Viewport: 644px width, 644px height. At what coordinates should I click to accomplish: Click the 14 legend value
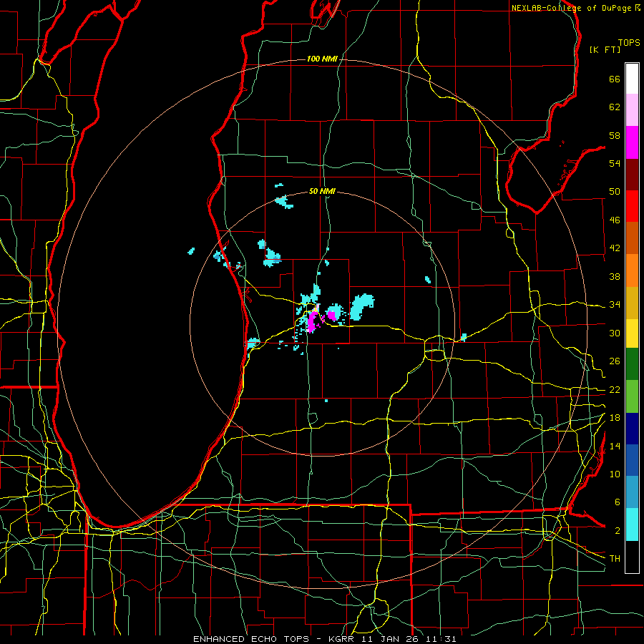(x=615, y=446)
